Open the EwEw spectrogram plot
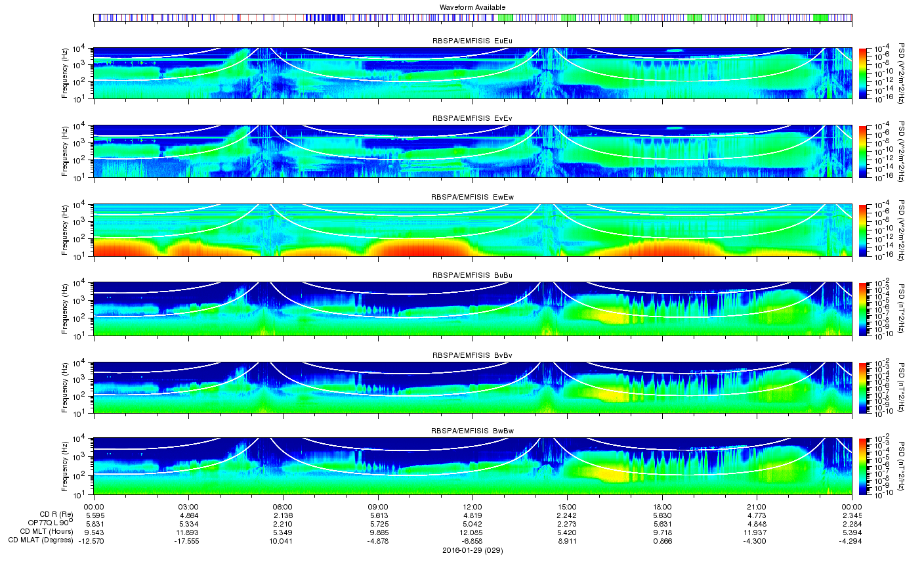Viewport: 924px width, 564px height. 472,230
